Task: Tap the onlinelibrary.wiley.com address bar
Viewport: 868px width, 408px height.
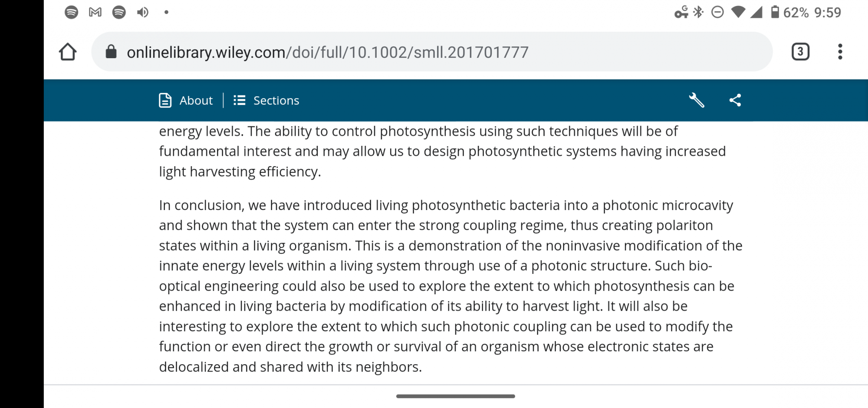Action: click(432, 52)
